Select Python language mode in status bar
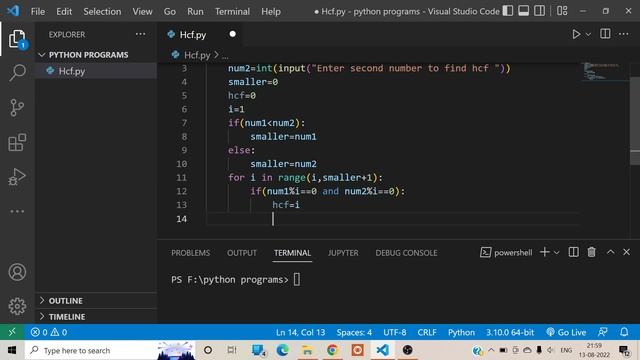640x360 pixels. 461,332
